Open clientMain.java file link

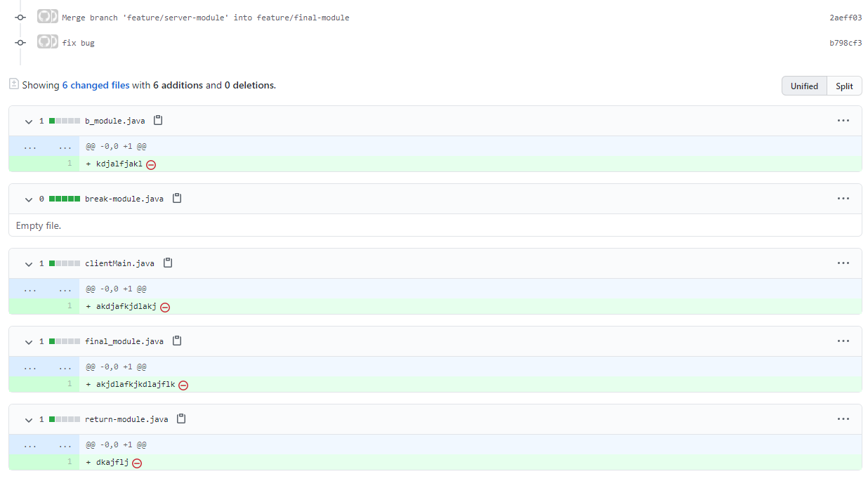[x=119, y=263]
